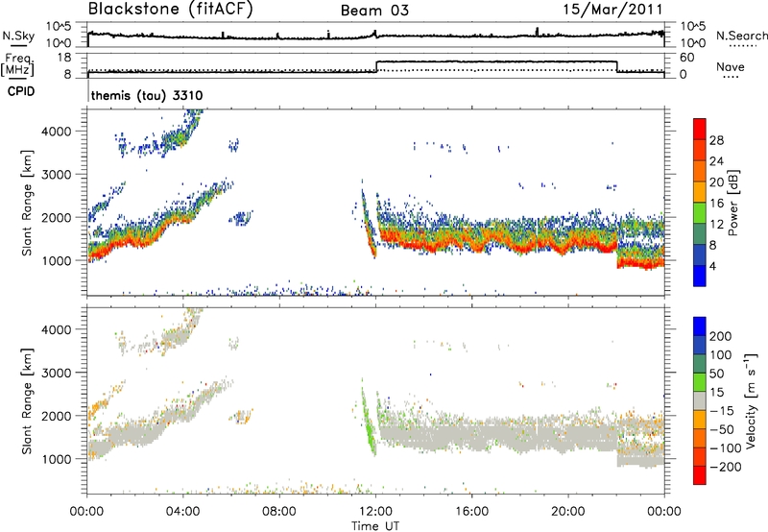This screenshot has width=768, height=532.
Task: Click the "3000" tick in power panel
Action: 57,175
